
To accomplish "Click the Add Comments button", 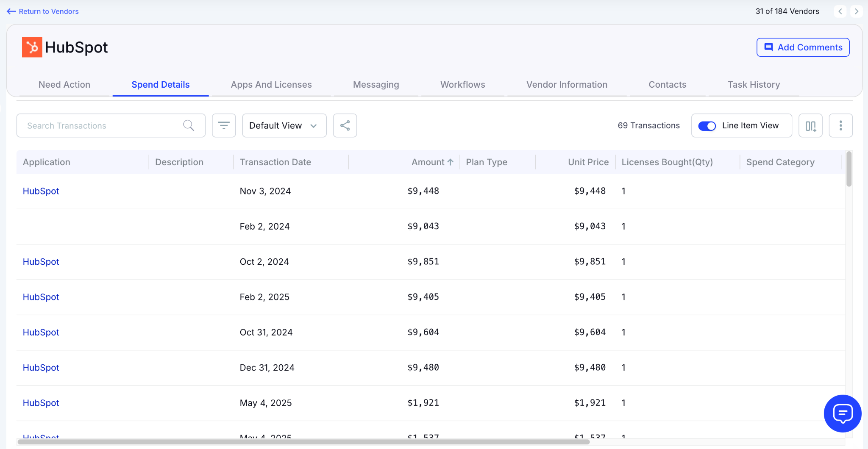I will [803, 47].
